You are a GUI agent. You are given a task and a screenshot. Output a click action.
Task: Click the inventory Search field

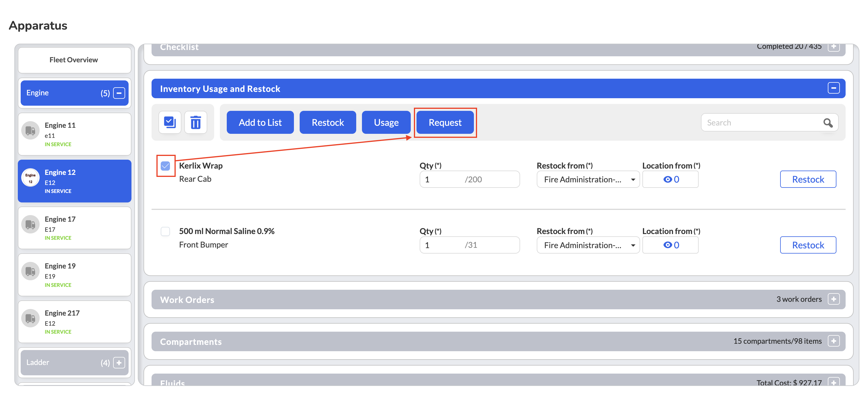click(x=770, y=123)
